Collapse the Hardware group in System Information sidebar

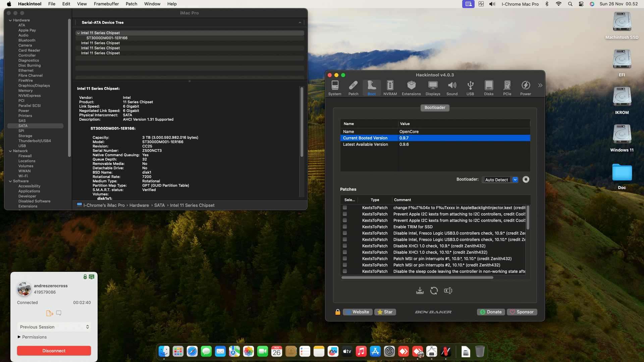[10, 20]
